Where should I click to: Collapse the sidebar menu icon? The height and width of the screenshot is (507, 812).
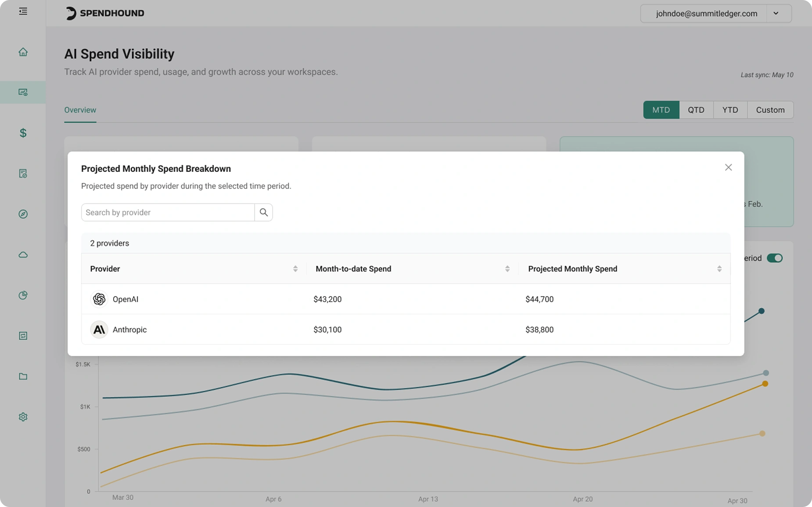tap(23, 11)
